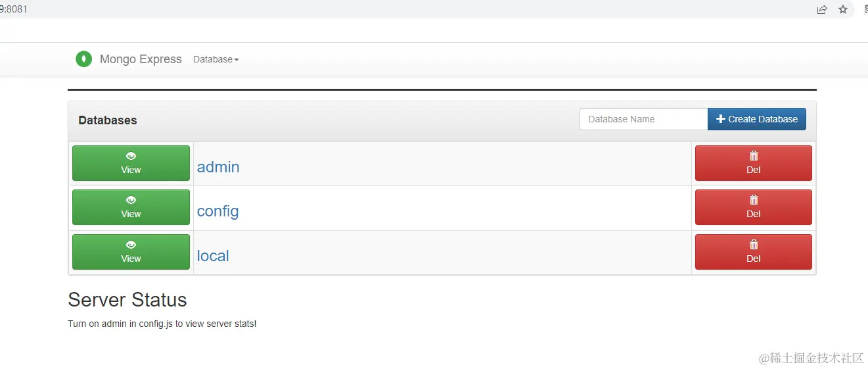Click the eye icon for admin database
The height and width of the screenshot is (369, 868).
click(x=131, y=156)
